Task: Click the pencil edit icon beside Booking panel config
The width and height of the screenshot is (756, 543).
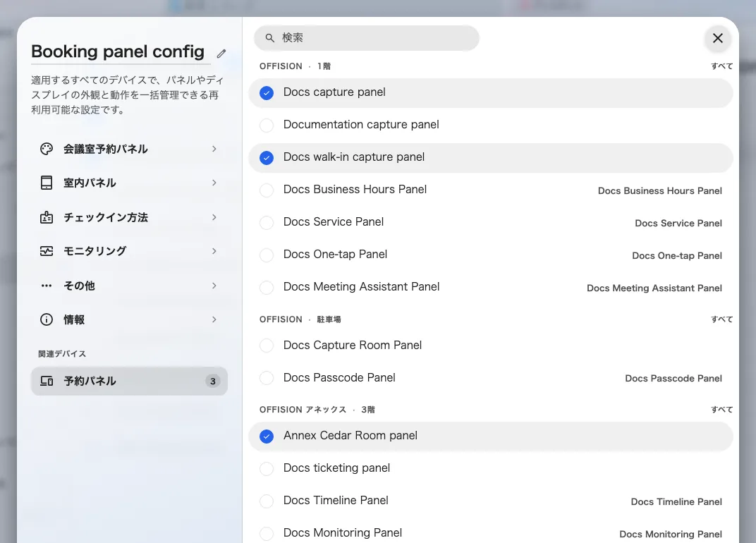Action: point(221,54)
